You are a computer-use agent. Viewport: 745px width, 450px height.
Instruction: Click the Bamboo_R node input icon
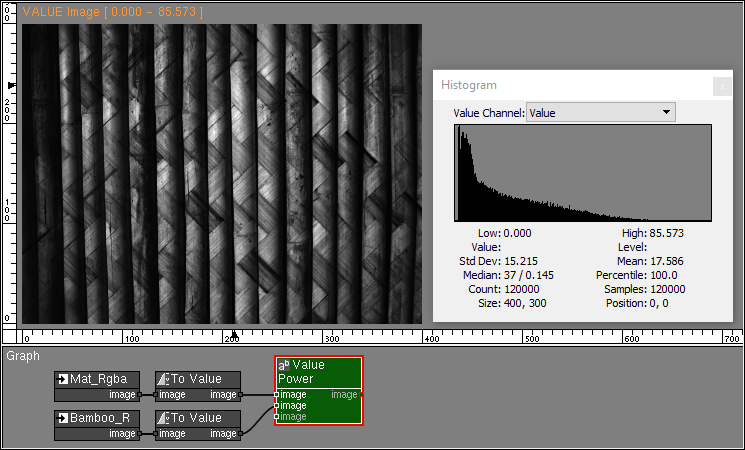[63, 418]
